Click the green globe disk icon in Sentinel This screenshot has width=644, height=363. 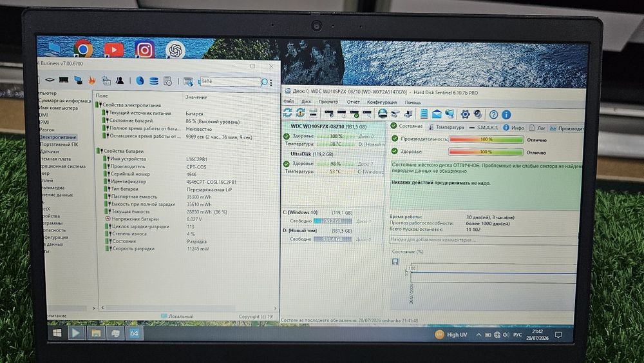click(x=383, y=113)
